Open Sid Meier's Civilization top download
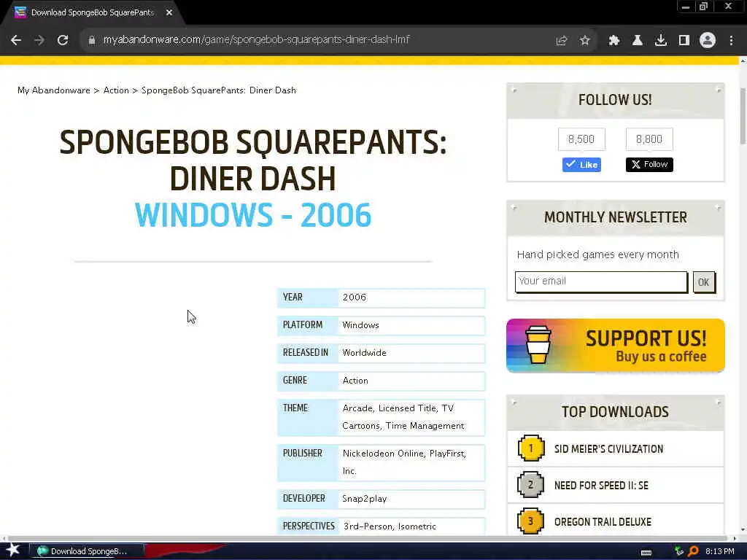747x560 pixels. tap(608, 449)
